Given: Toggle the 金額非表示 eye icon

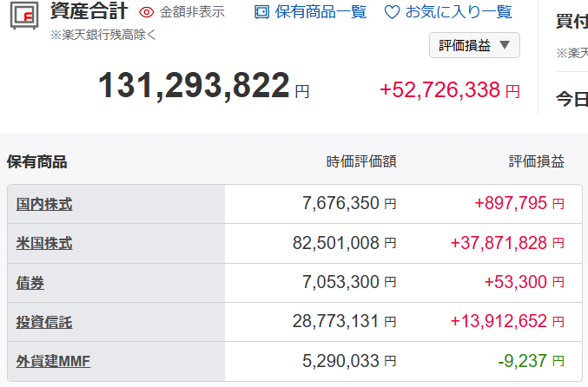Looking at the screenshot, I should [146, 12].
